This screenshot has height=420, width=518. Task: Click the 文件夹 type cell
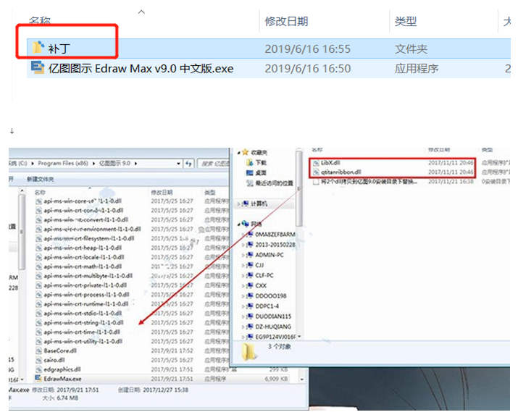pyautogui.click(x=411, y=49)
